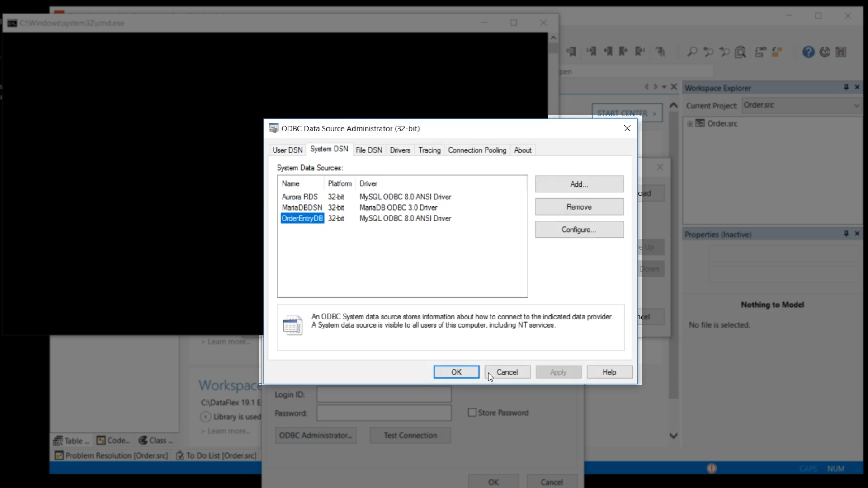Click the To Do List checklist icon
The width and height of the screenshot is (868, 488).
[x=179, y=455]
